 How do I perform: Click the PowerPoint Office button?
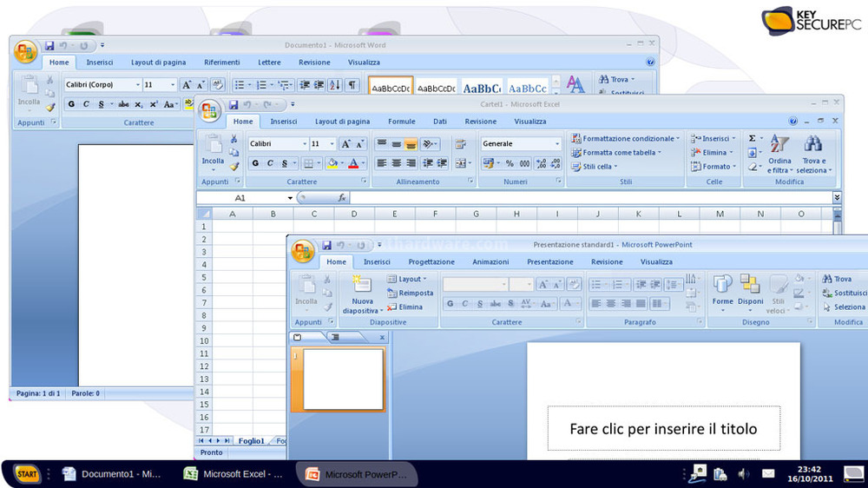click(302, 252)
